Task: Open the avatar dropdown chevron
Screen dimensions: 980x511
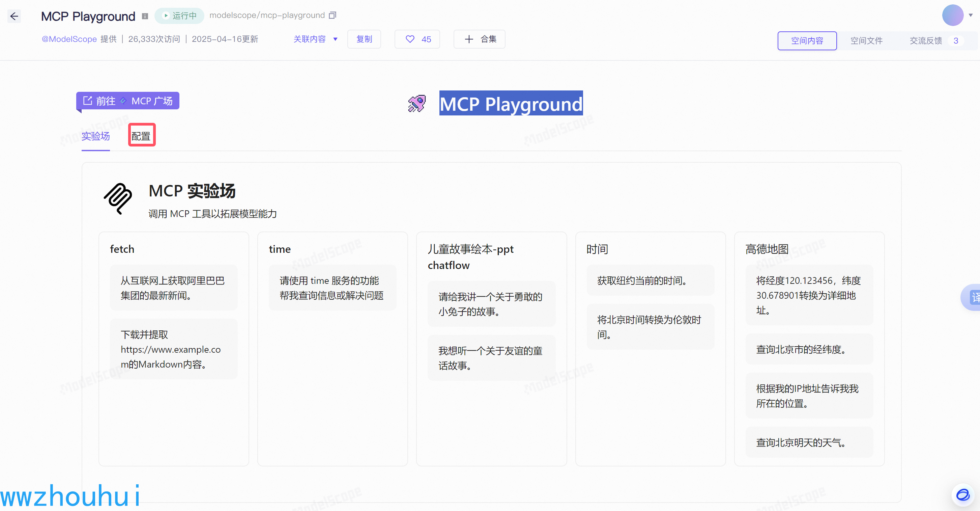Action: 971,16
